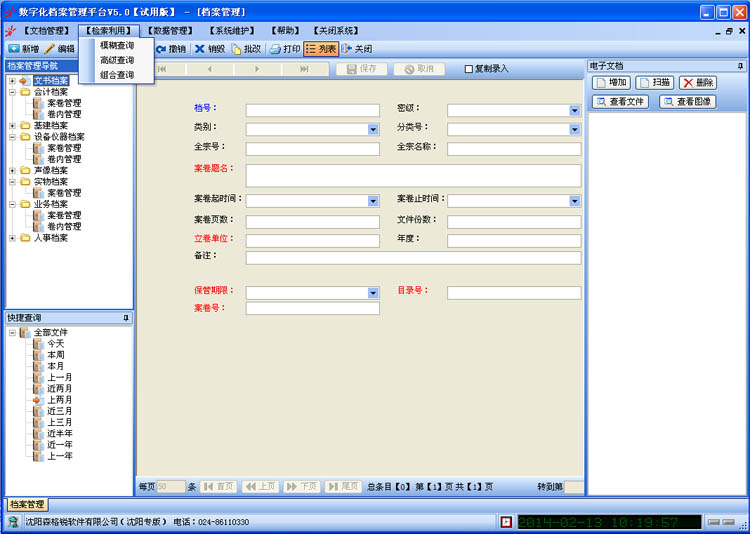Image resolution: width=750 pixels, height=534 pixels.
Task: Click the 销毁 (Destroy) toolbar icon
Action: click(209, 49)
